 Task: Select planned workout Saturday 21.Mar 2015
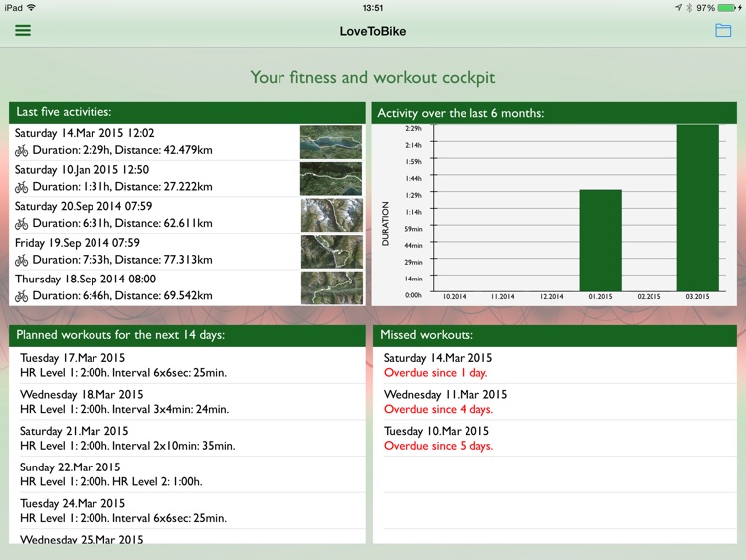(189, 439)
